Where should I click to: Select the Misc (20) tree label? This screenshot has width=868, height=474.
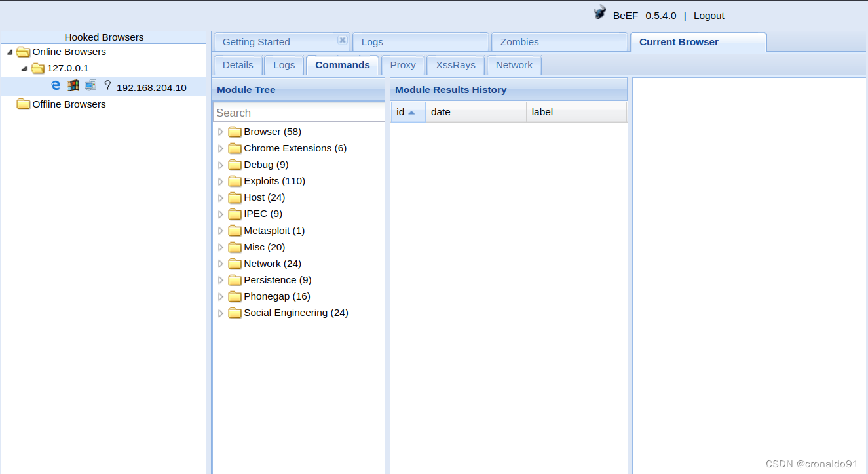point(265,247)
